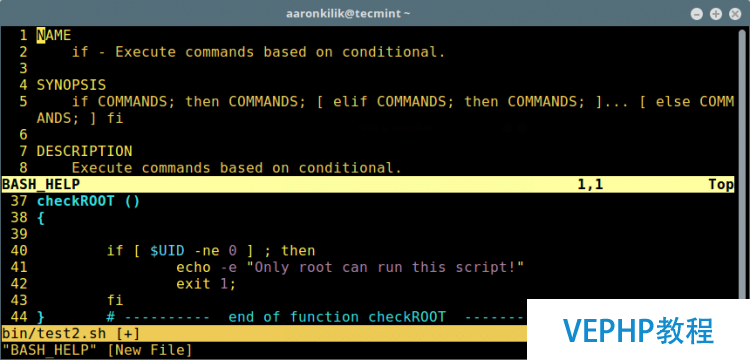Click line number 41 in the bottom pane
This screenshot has width=750, height=360.
coord(19,267)
